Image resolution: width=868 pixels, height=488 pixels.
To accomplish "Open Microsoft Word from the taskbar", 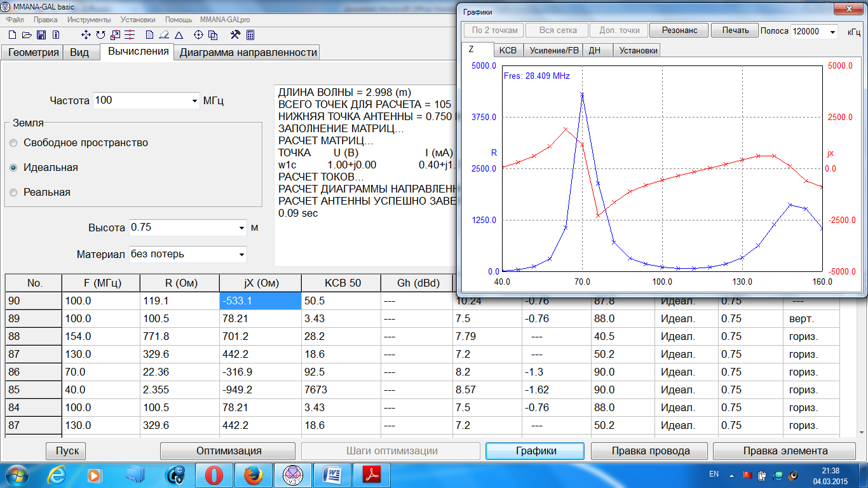I will coord(332,475).
